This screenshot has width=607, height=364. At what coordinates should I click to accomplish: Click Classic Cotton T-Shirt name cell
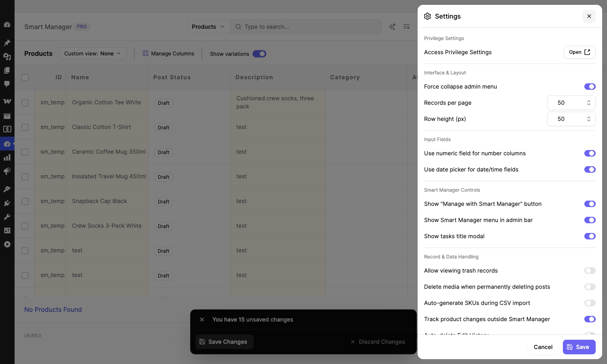(107, 127)
